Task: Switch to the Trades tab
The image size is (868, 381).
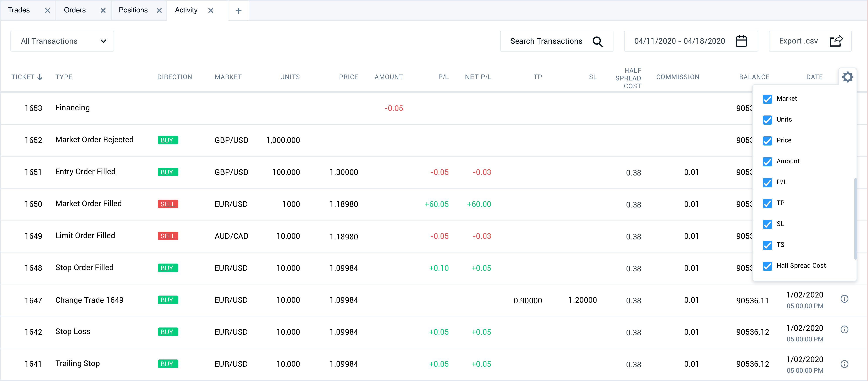Action: pos(19,10)
